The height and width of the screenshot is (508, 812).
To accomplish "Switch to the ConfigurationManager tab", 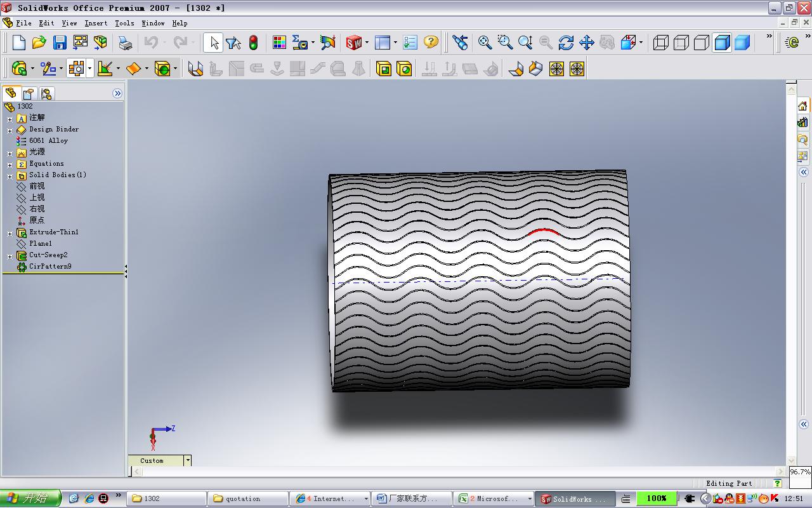I will (x=46, y=93).
